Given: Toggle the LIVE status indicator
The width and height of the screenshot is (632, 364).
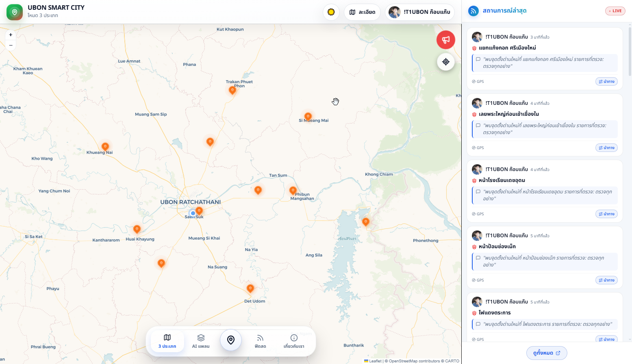Looking at the screenshot, I should tap(615, 11).
